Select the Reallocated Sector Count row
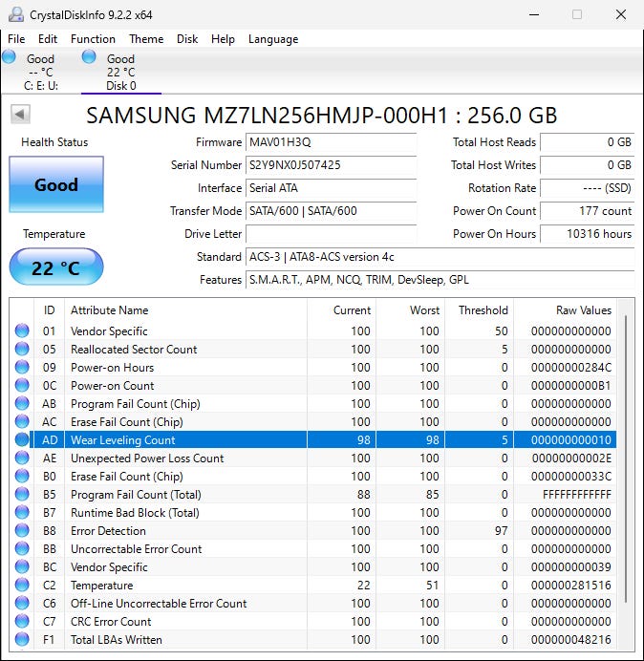This screenshot has width=644, height=661. (x=313, y=349)
